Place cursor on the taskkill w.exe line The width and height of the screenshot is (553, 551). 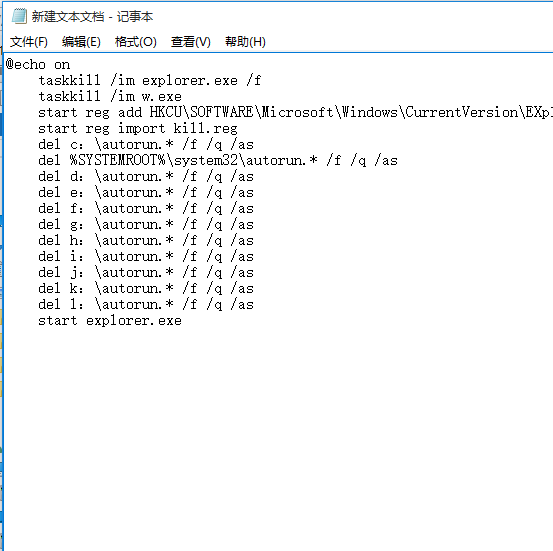click(110, 96)
